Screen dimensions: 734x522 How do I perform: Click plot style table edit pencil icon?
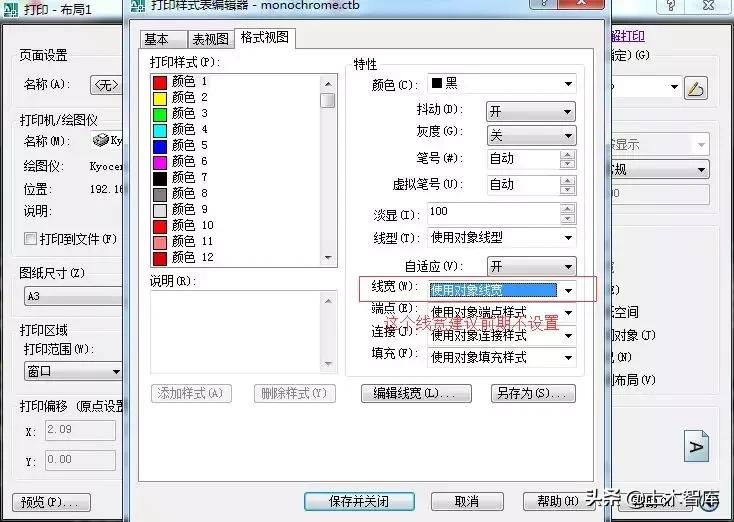pyautogui.click(x=696, y=88)
